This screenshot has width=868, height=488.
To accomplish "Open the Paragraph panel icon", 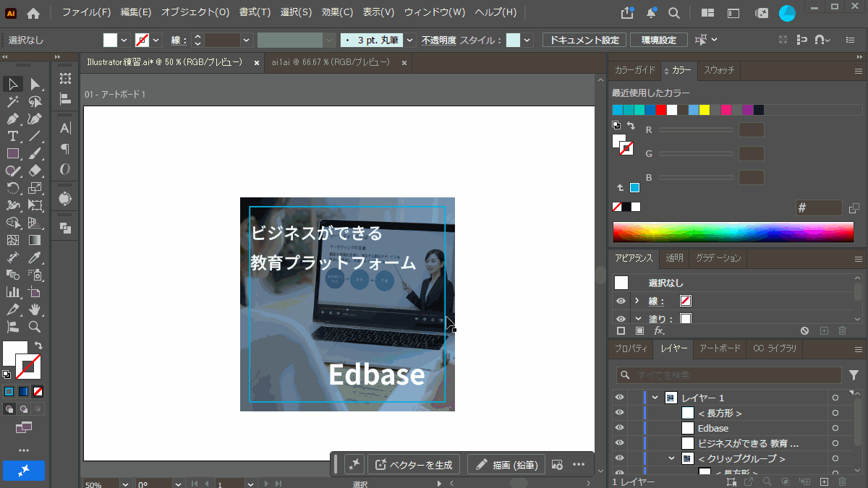I will pyautogui.click(x=65, y=149).
